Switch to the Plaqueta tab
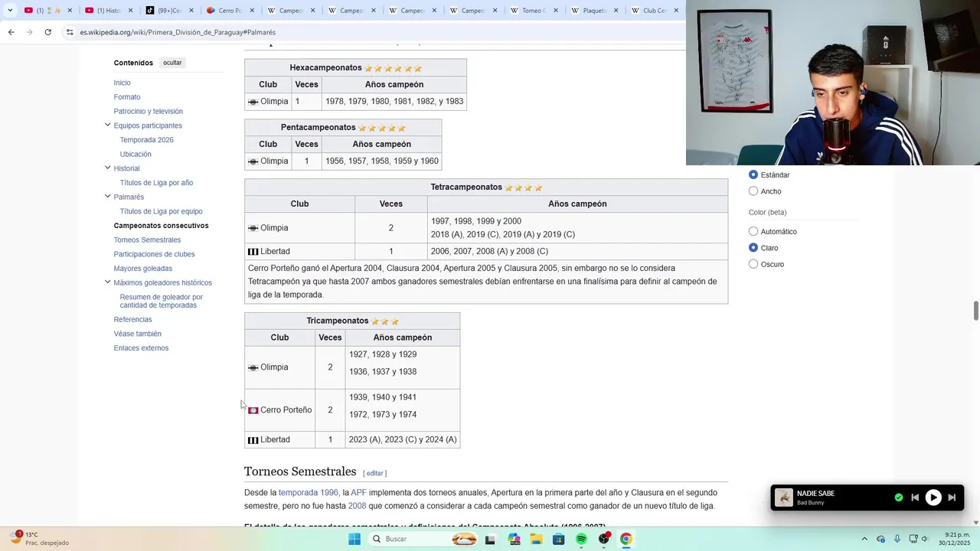The width and height of the screenshot is (980, 551). (593, 11)
